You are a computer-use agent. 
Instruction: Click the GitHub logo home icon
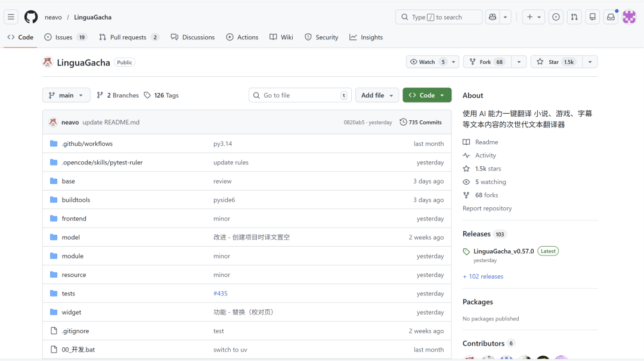(31, 17)
